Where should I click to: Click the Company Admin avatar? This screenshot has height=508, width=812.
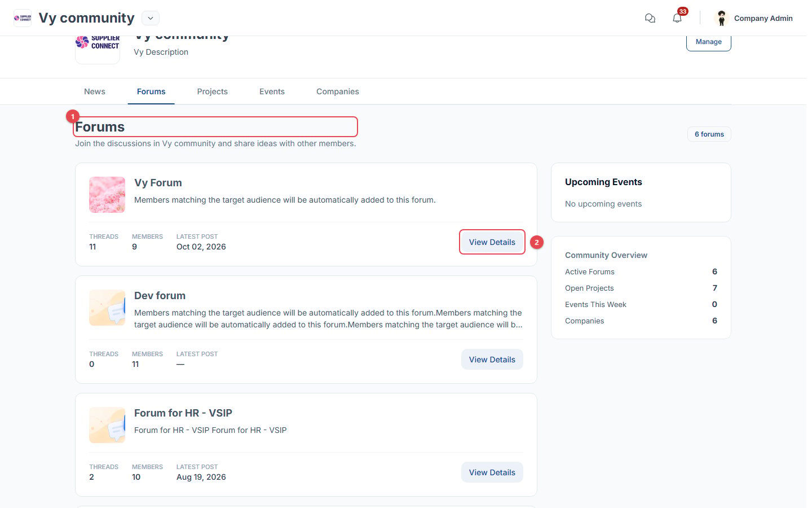click(x=721, y=18)
